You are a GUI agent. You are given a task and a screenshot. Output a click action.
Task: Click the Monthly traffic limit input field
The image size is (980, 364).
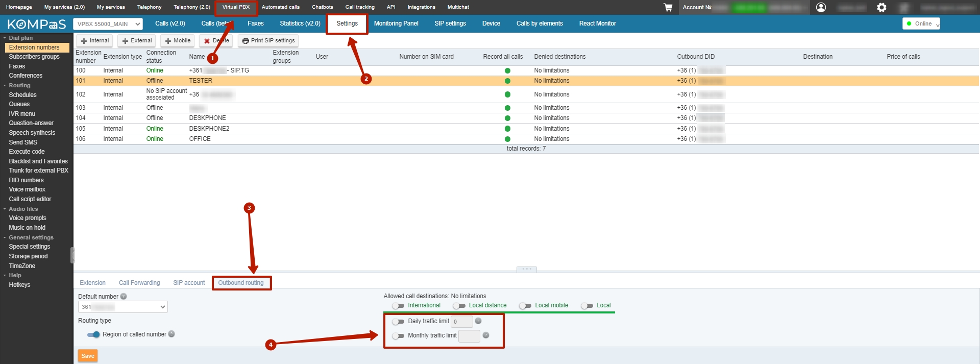click(x=469, y=336)
